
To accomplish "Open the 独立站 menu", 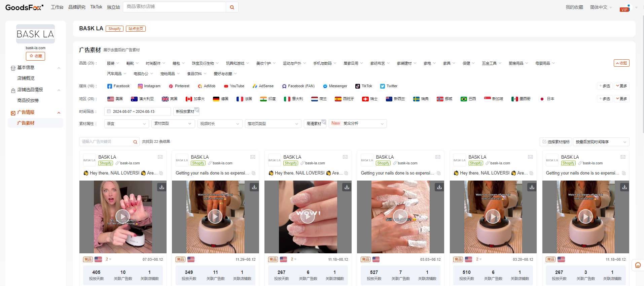I will point(113,7).
